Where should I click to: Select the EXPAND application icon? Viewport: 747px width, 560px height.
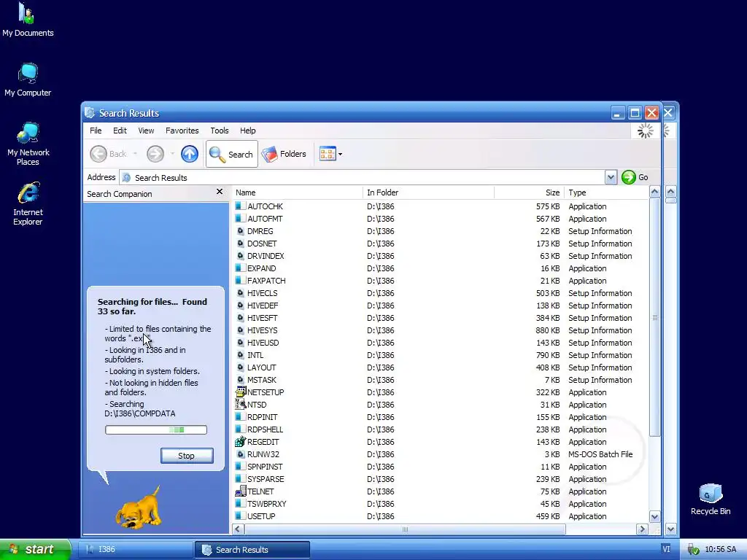click(240, 268)
